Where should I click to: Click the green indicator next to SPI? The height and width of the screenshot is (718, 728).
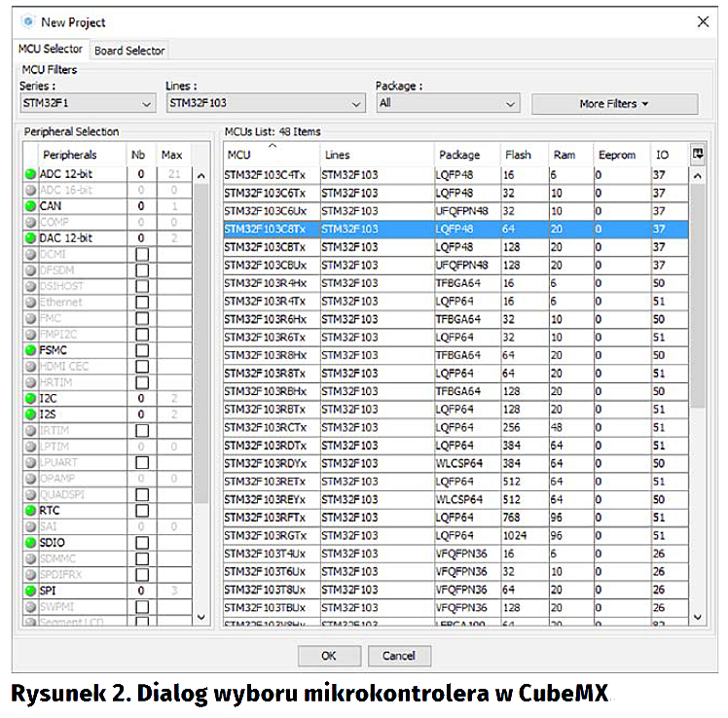[x=31, y=591]
